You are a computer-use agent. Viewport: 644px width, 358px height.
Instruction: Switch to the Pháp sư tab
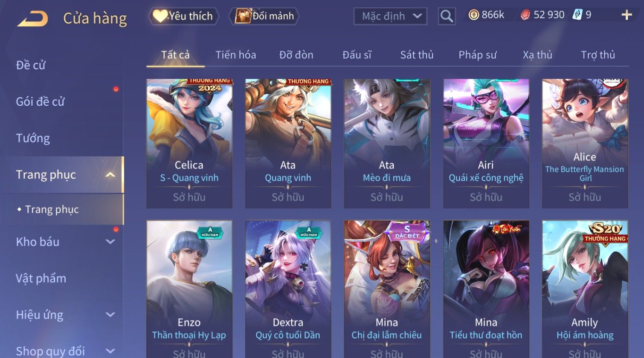pyautogui.click(x=478, y=55)
